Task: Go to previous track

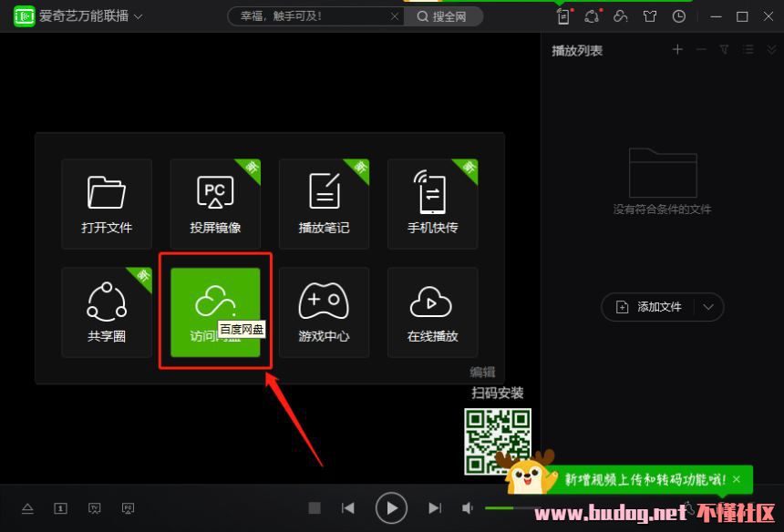Action: point(347,508)
